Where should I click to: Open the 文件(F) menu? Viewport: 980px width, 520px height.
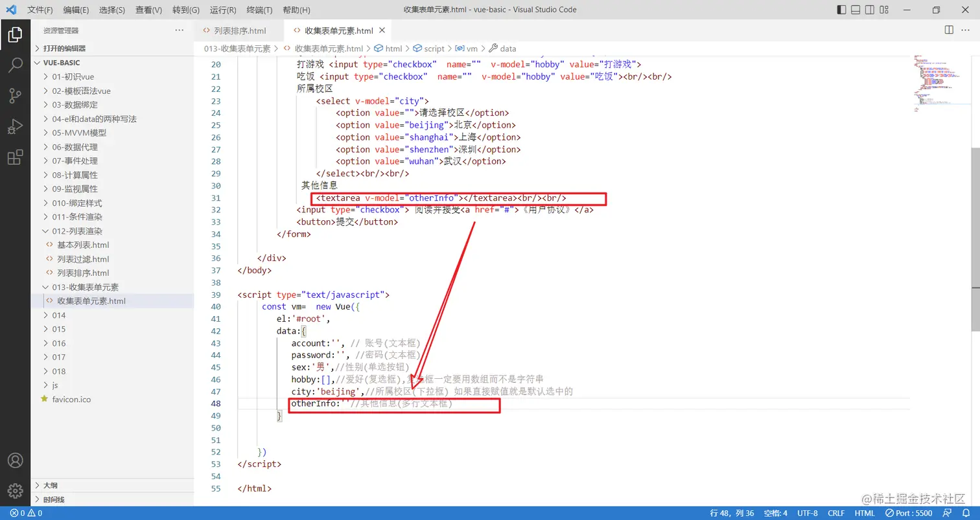tap(40, 10)
